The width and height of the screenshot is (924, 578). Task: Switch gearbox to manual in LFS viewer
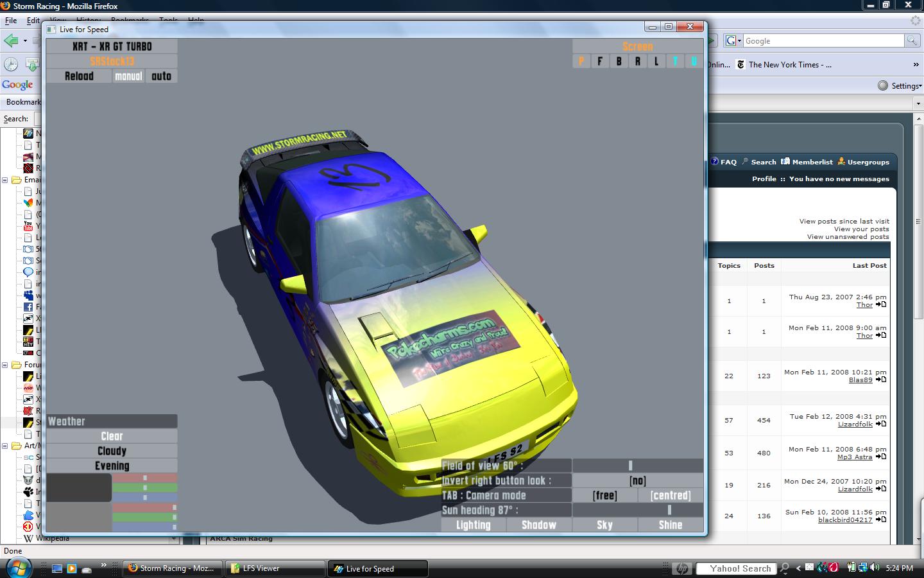[x=128, y=76]
